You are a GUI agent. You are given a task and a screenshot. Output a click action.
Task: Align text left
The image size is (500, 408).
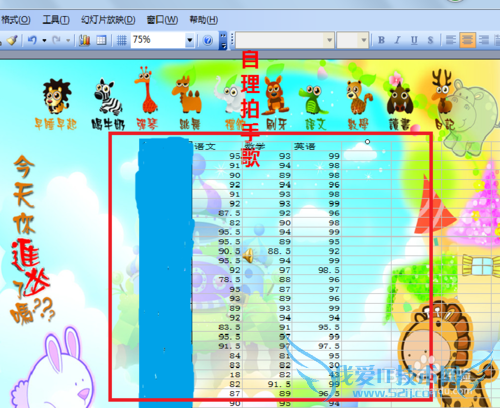tap(451, 40)
